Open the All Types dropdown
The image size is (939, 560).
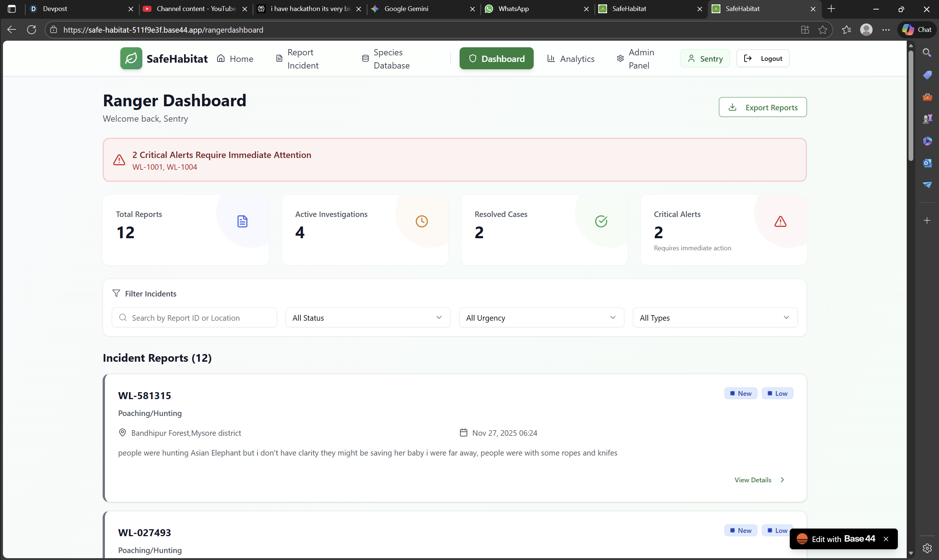pyautogui.click(x=715, y=318)
